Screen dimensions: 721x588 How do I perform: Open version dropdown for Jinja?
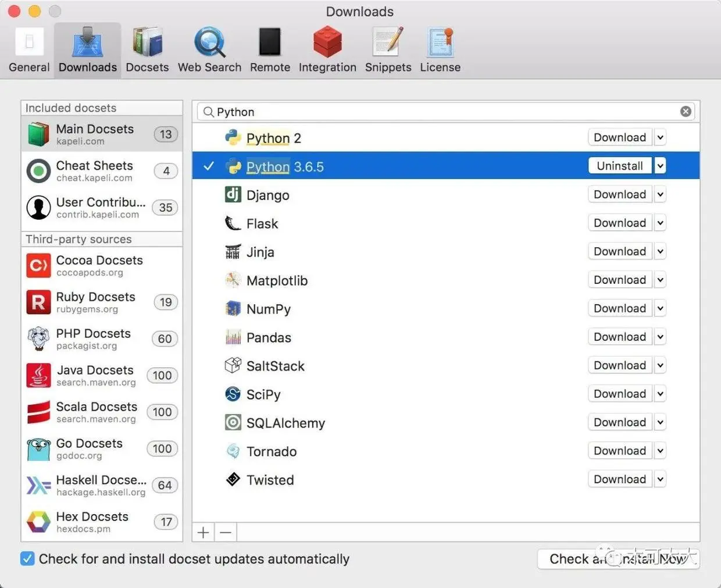(660, 251)
